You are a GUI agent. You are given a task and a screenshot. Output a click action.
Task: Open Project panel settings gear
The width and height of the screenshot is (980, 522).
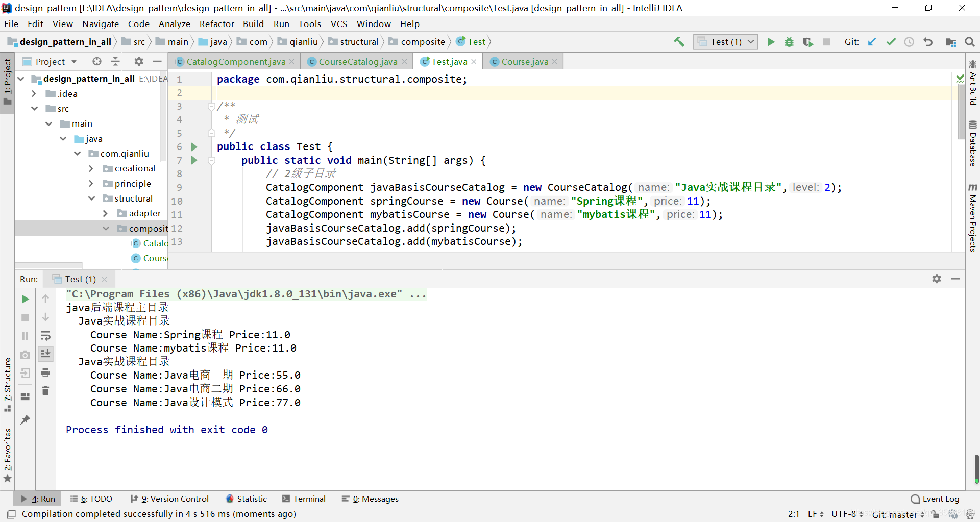139,61
